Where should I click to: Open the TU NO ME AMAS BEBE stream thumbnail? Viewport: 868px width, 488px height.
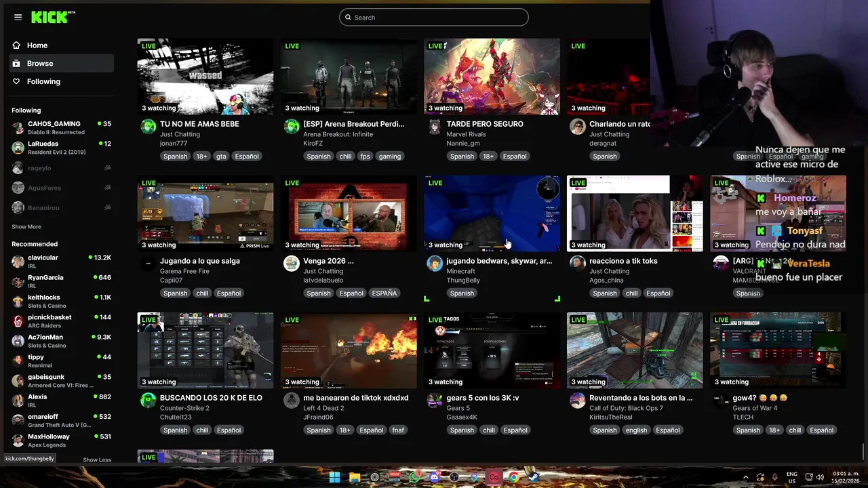205,77
